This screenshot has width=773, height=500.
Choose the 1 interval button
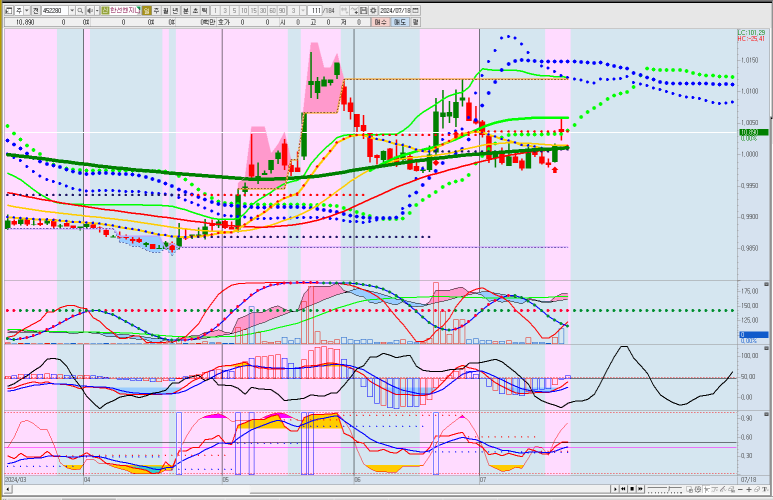215,10
